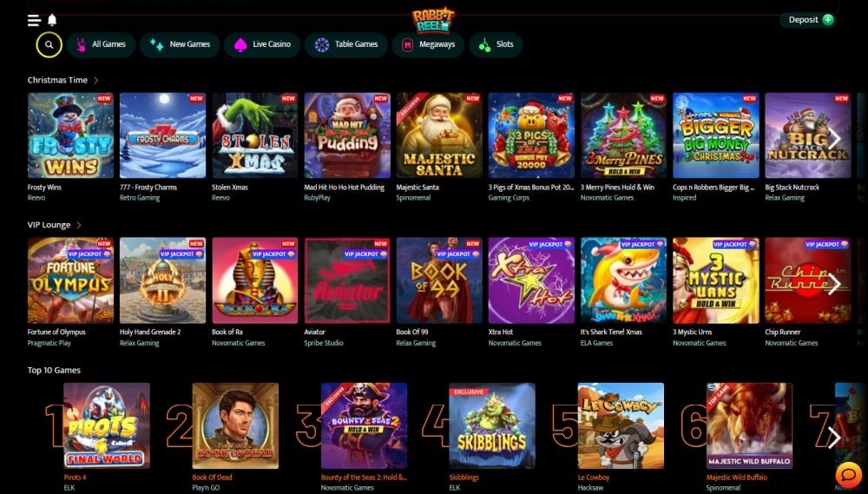Click the All Games button
Image resolution: width=868 pixels, height=494 pixels.
click(x=101, y=45)
